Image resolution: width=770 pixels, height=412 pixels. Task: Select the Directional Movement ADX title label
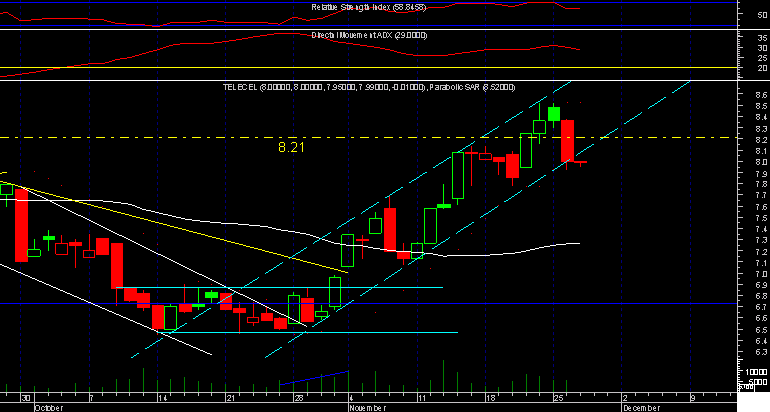[369, 35]
